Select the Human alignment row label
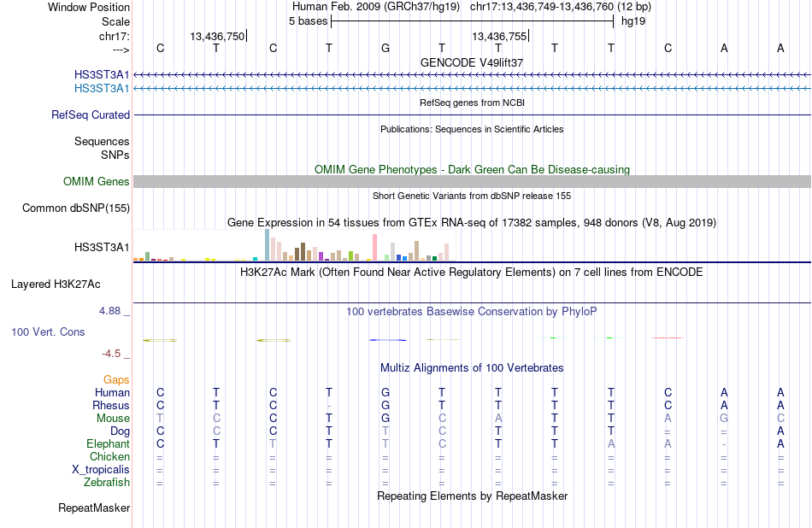Viewport: 812px width, 528px height. click(112, 392)
